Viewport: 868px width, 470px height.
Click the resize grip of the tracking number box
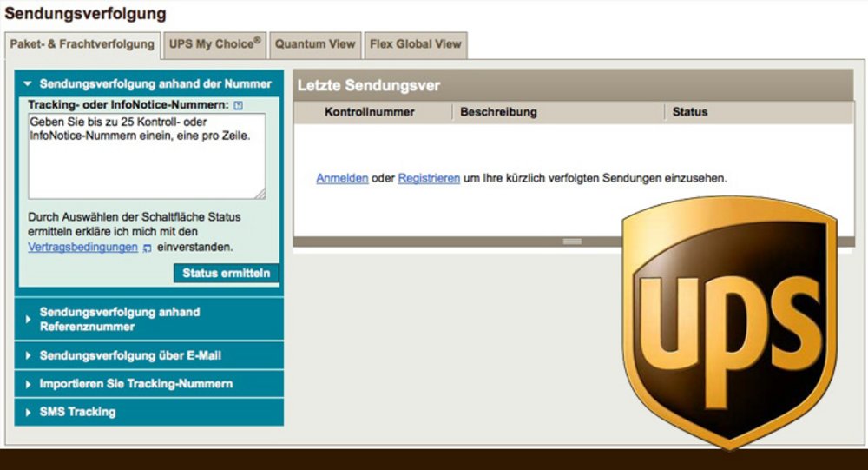click(260, 195)
